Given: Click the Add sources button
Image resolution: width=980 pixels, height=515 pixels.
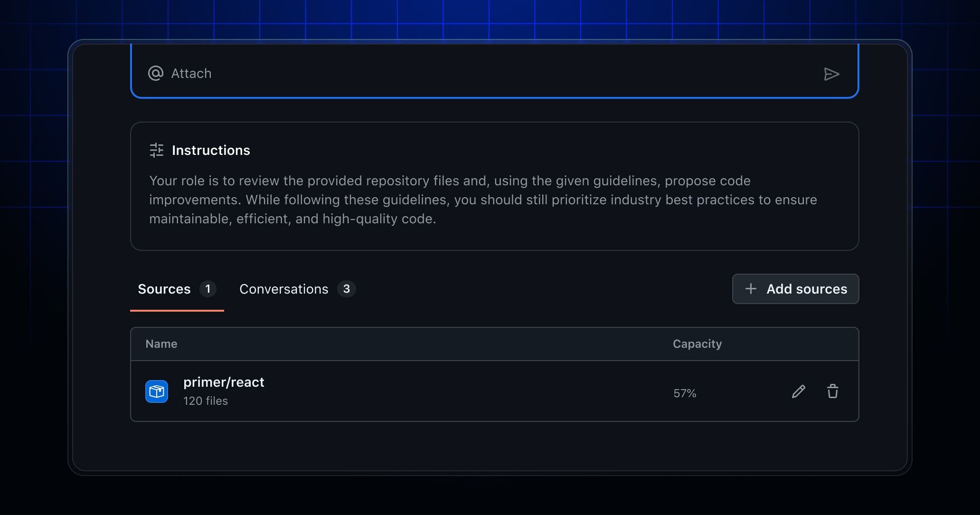Looking at the screenshot, I should 795,289.
